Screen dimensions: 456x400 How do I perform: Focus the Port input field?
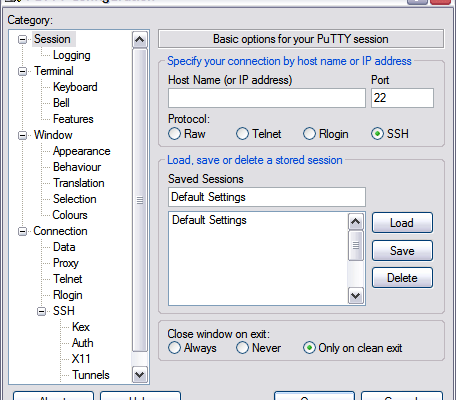(402, 98)
